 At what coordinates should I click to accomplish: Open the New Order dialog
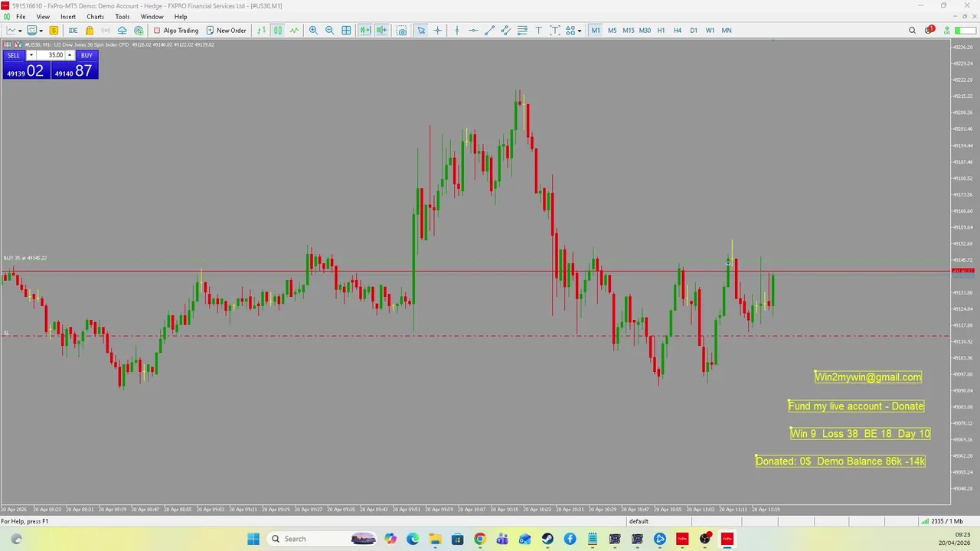point(226,31)
